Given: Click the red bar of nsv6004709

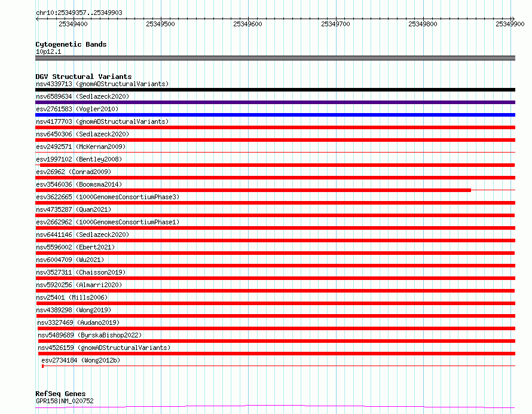Looking at the screenshot, I should coord(275,266).
